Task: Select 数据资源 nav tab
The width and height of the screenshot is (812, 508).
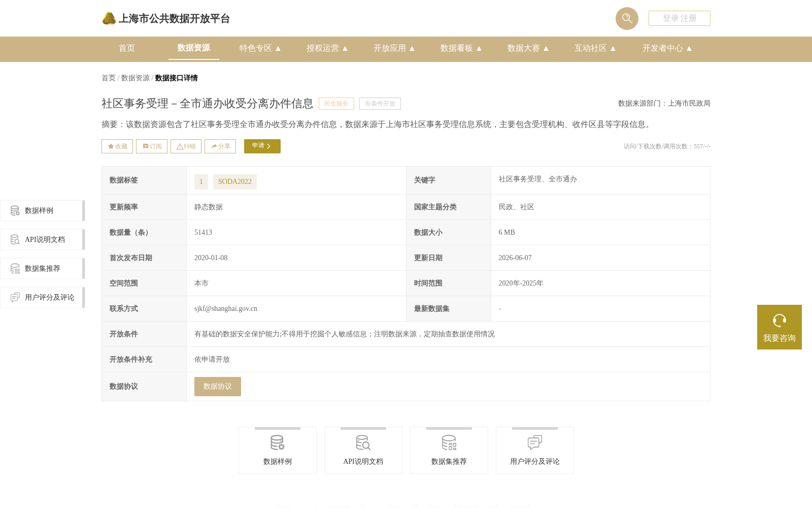Action: point(194,48)
